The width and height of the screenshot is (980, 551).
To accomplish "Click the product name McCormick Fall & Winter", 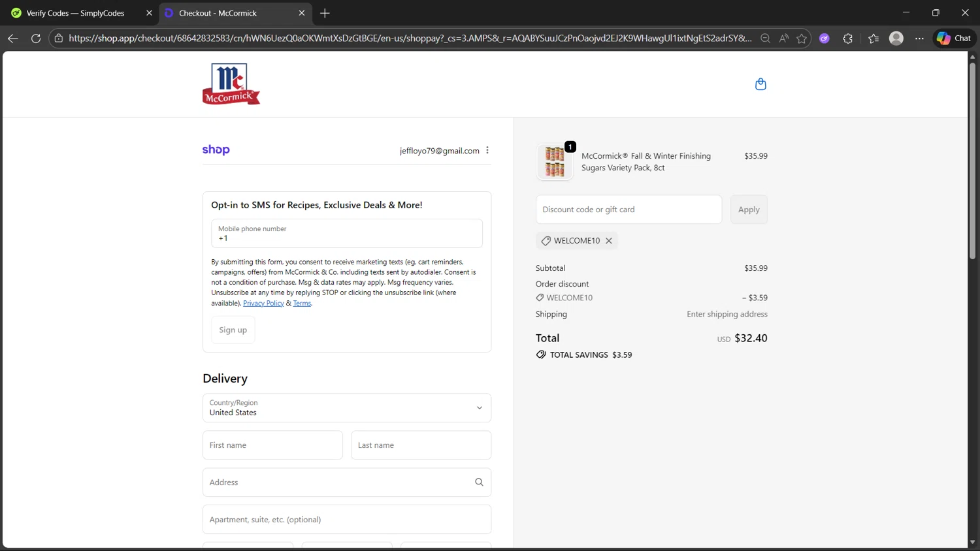I will pos(646,162).
